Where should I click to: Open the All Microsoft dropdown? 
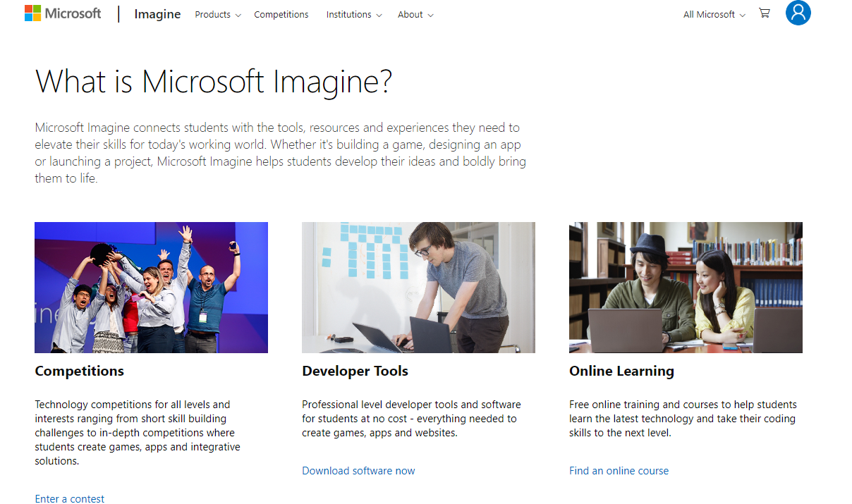pos(714,15)
